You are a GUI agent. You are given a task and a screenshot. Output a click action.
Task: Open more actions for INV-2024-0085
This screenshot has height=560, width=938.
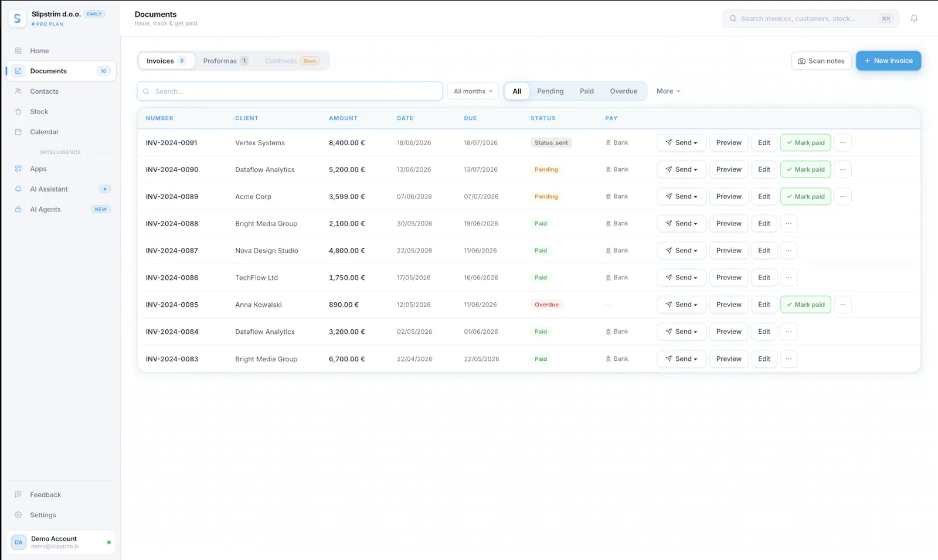pyautogui.click(x=842, y=305)
